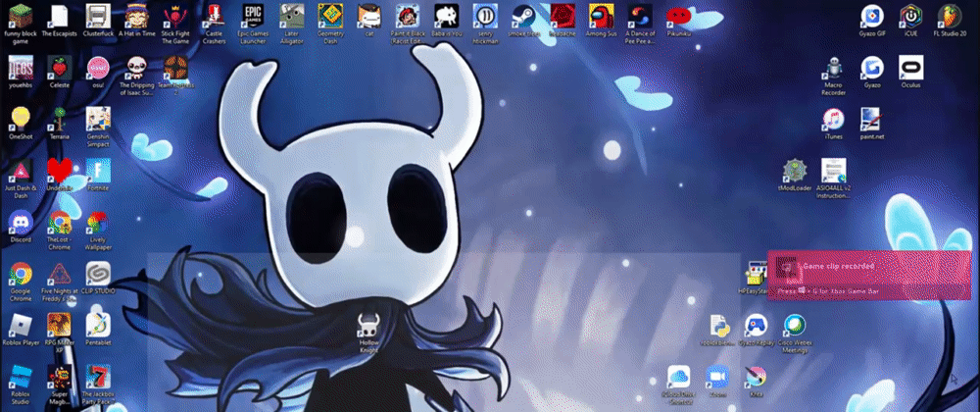
Task: Open the smoke trees Steam shortcut
Action: point(524,22)
